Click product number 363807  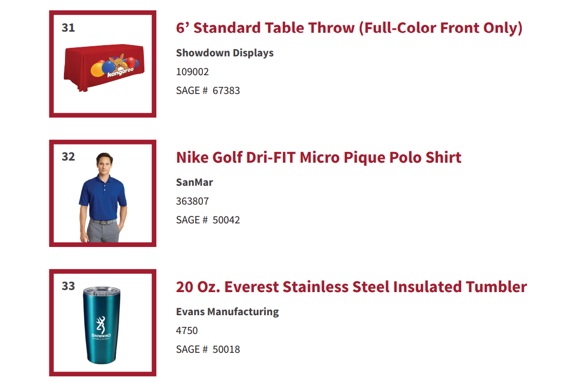192,201
